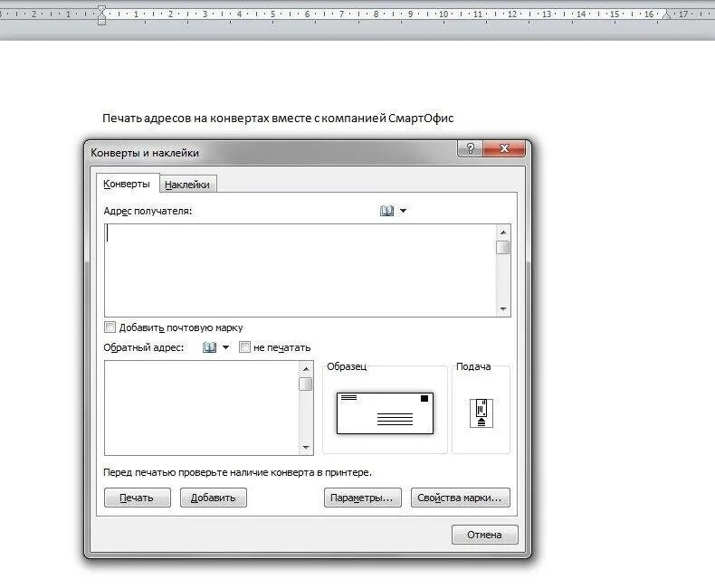Toggle не печатать checkbox
Viewport: 715px width, 588px height.
(x=244, y=347)
